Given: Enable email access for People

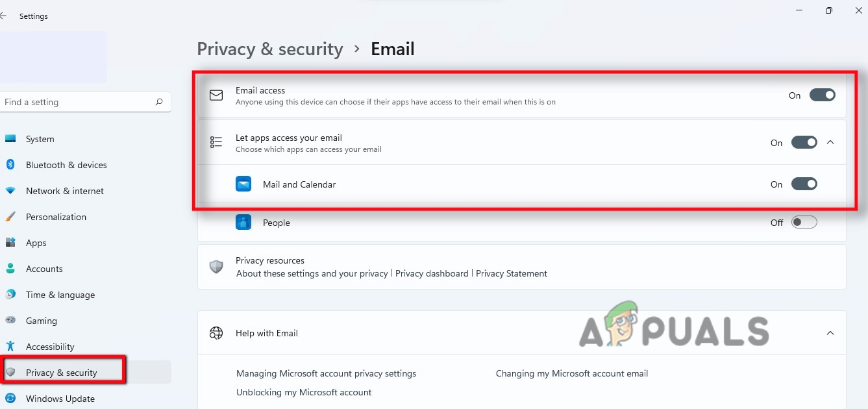Looking at the screenshot, I should (804, 222).
